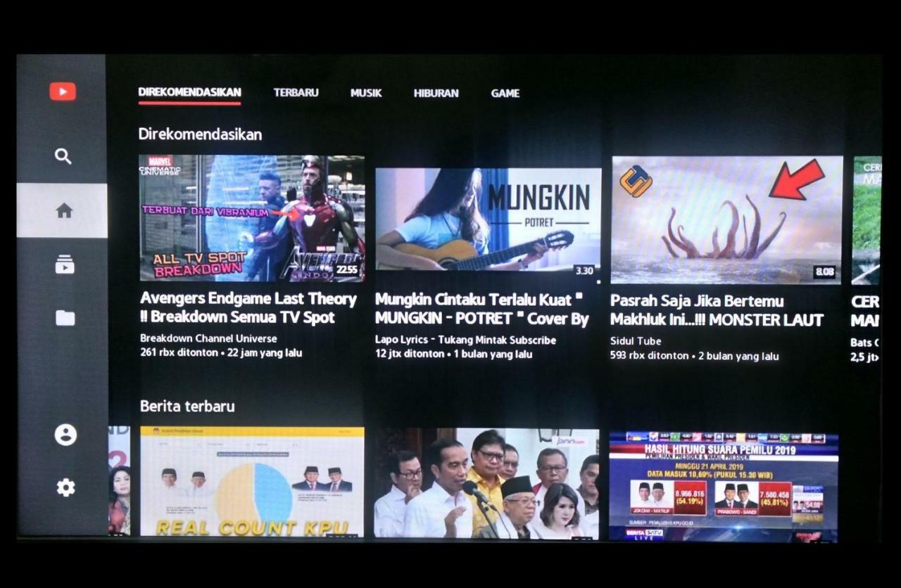Viewport: 901px width, 588px height.
Task: Select the Home icon in sidebar
Action: (x=64, y=210)
